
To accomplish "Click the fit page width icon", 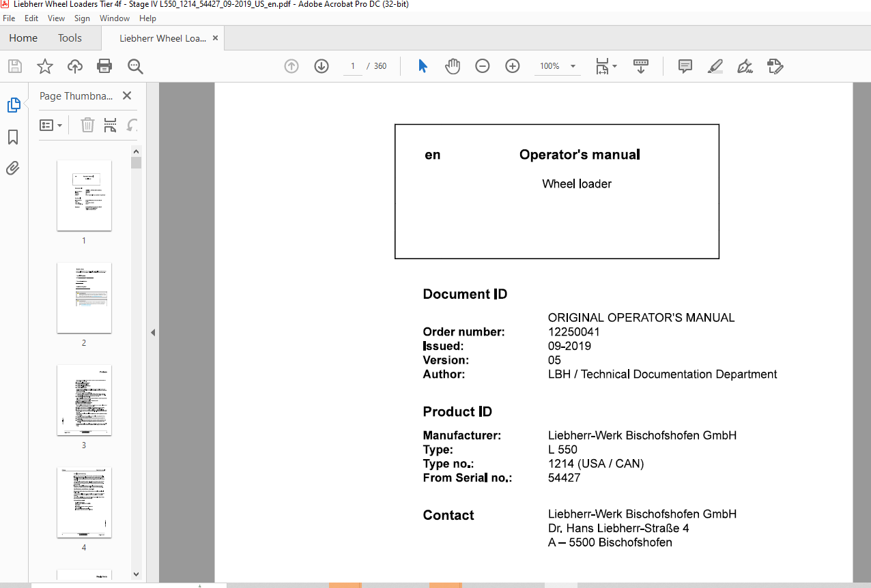I will click(602, 66).
